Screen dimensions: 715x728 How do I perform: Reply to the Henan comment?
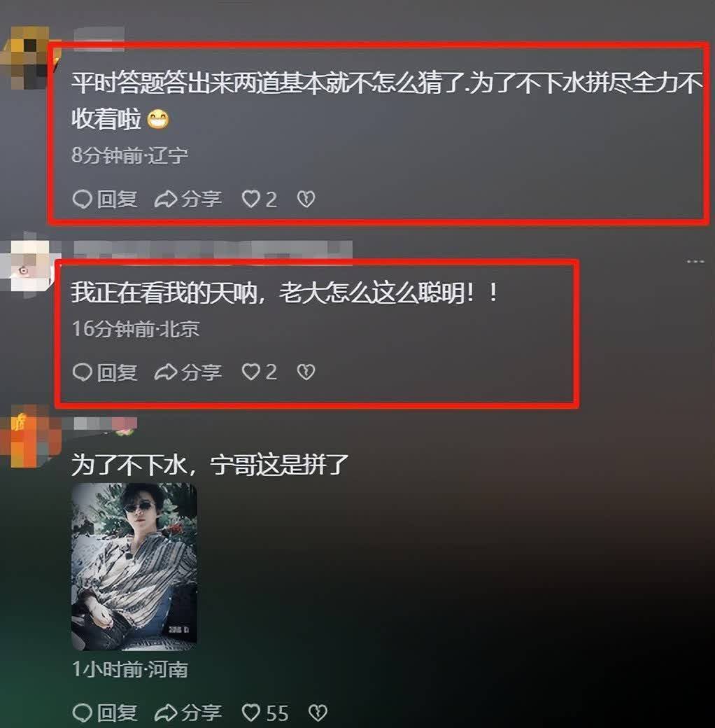(x=105, y=713)
